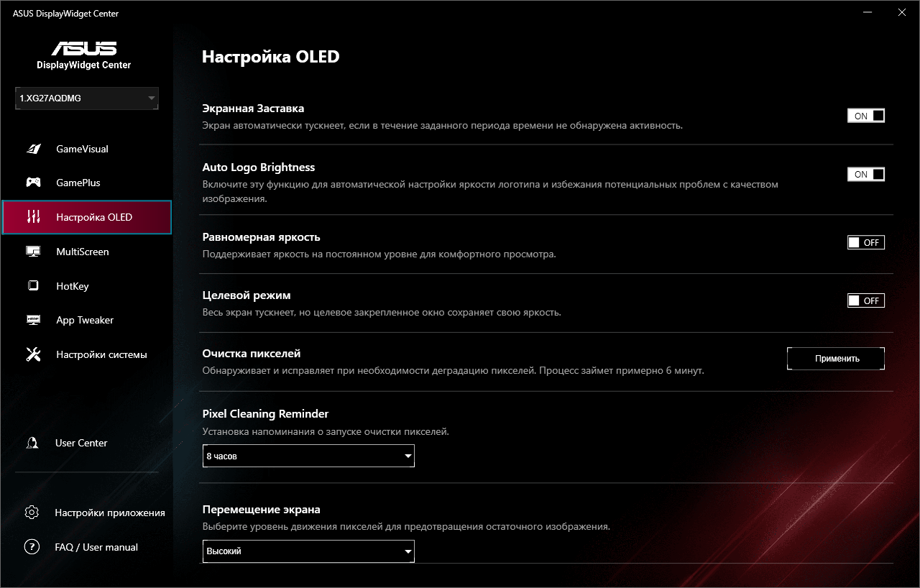This screenshot has height=588, width=920.
Task: Click the Очистка пикселей title
Action: click(252, 354)
